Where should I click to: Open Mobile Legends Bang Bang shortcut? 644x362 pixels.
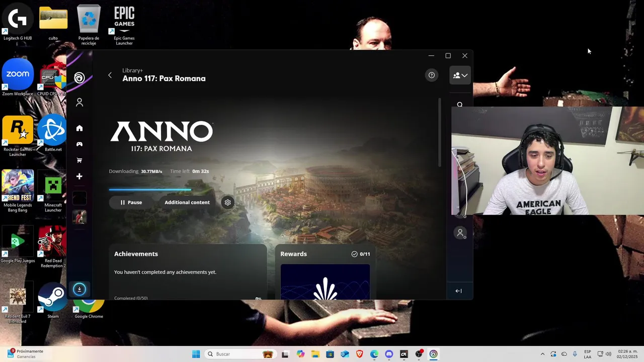pos(18,191)
